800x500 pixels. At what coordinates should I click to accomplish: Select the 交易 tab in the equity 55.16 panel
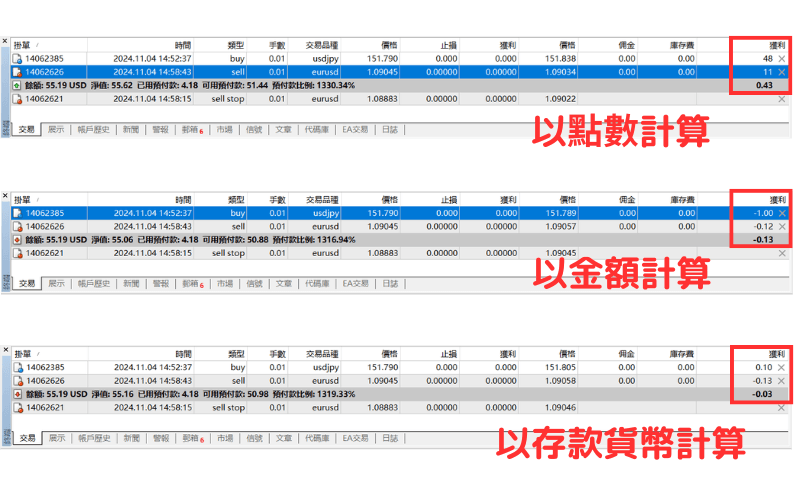(x=28, y=438)
